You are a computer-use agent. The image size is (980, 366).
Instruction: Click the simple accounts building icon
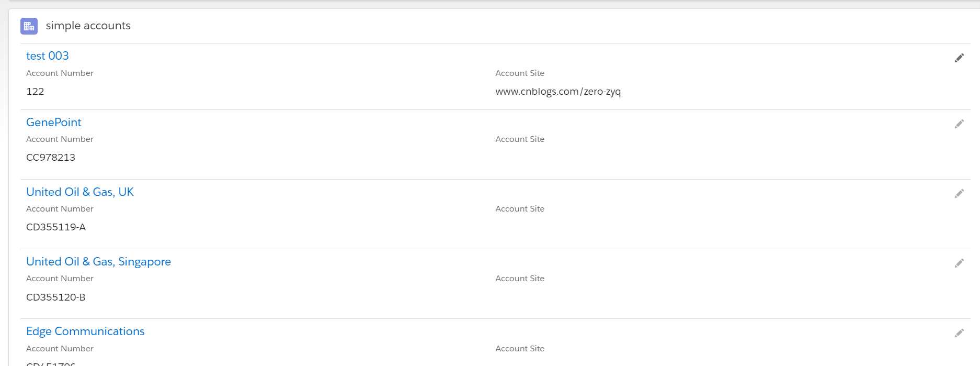[x=29, y=26]
